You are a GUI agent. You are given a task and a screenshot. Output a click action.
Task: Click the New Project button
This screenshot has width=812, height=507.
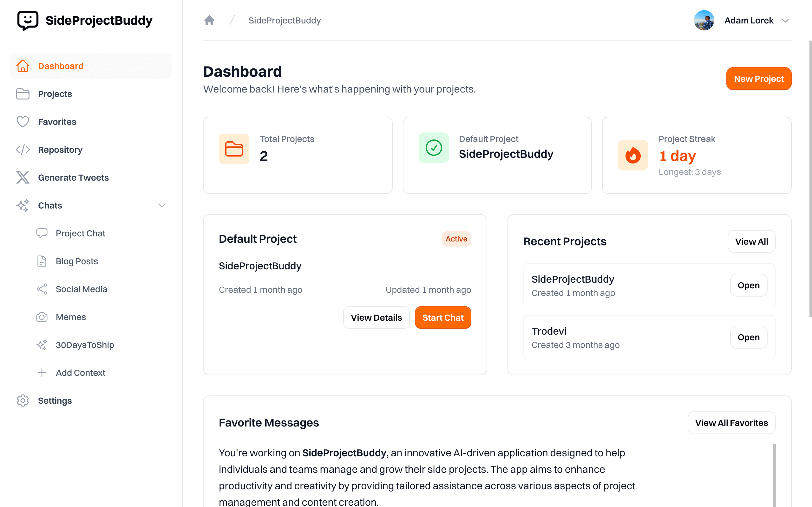point(759,79)
